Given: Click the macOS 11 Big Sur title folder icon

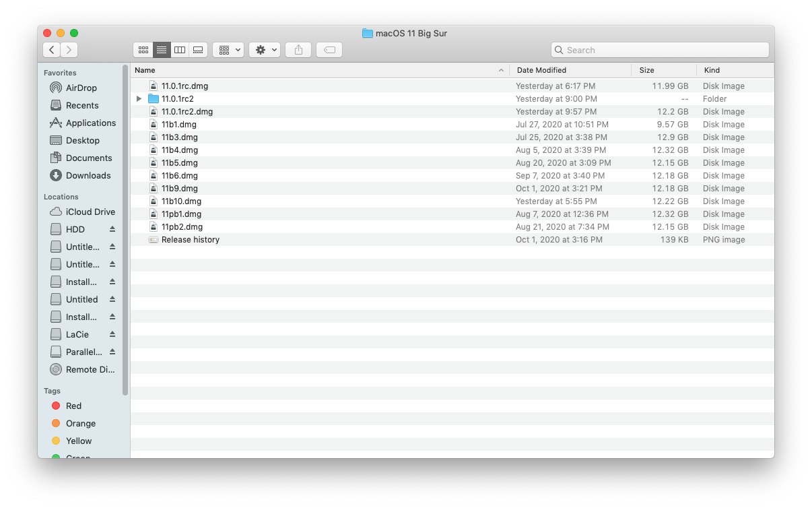Looking at the screenshot, I should tap(368, 33).
